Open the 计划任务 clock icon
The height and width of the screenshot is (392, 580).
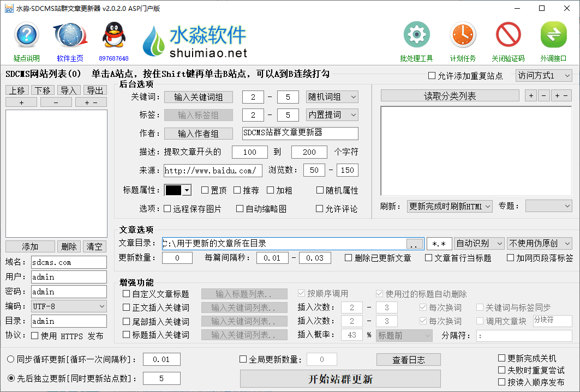(x=463, y=35)
